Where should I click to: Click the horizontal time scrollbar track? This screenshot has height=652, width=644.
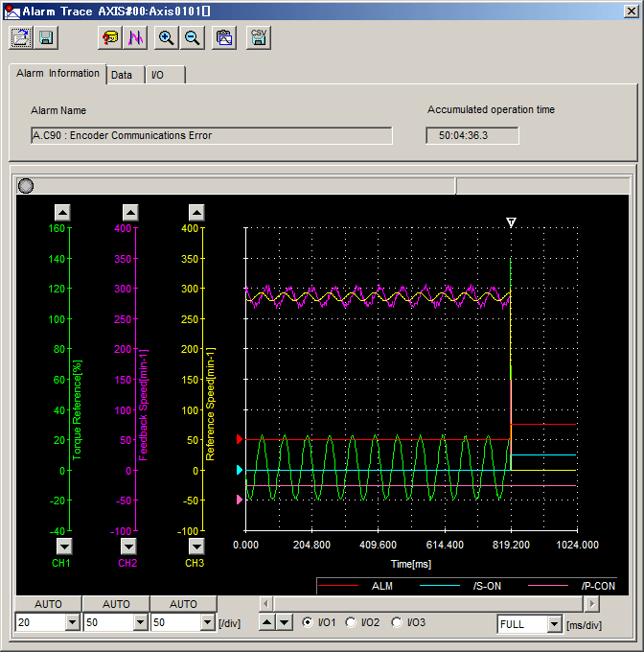pos(431,603)
